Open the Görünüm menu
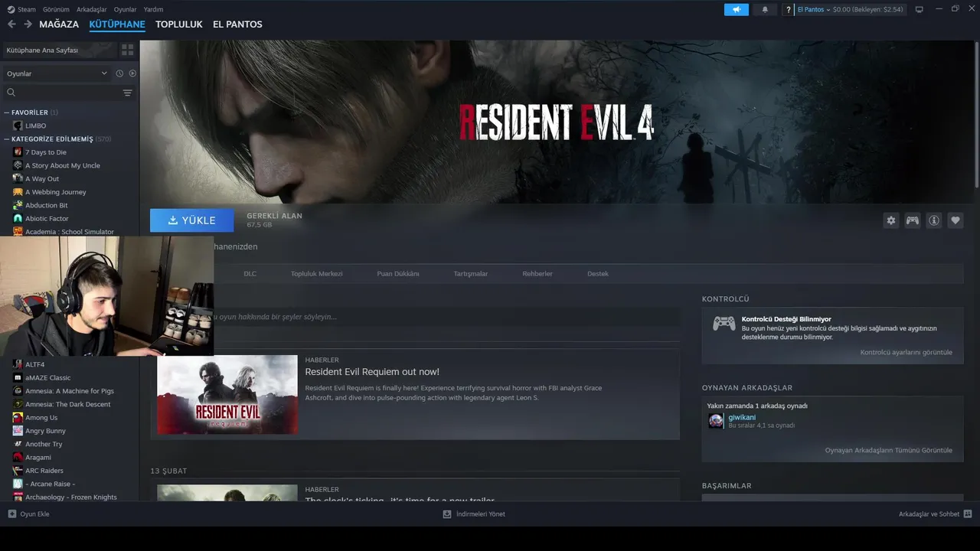Image resolution: width=980 pixels, height=551 pixels. [x=56, y=10]
